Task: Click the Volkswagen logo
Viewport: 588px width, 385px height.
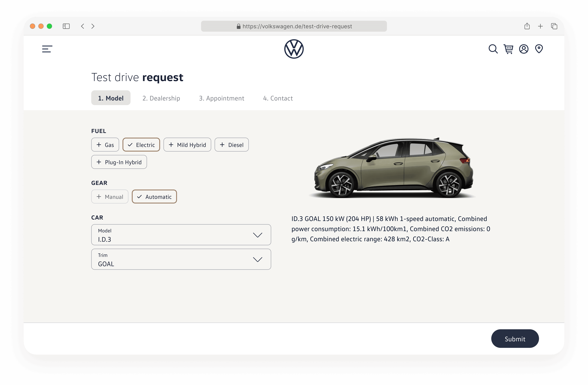Action: click(294, 49)
